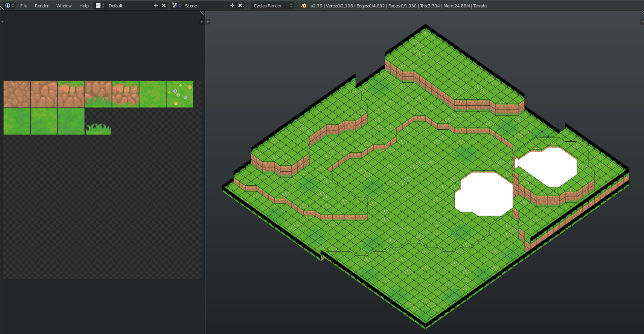Screen dimensions: 644x334
Task: Expand the tile editor's right-edge plus region
Action: tap(201, 22)
